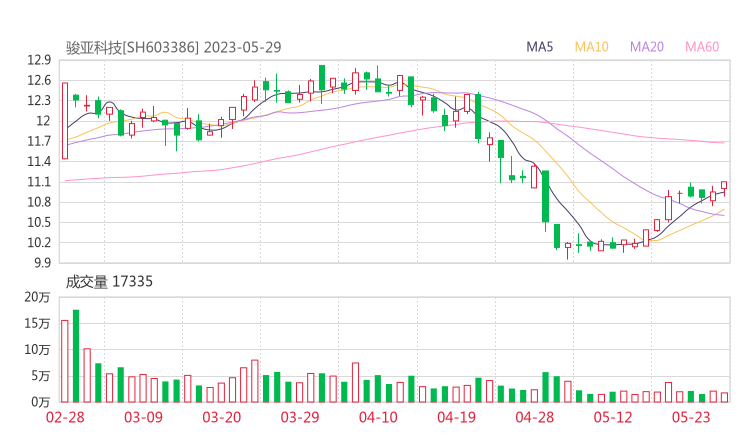Click the first red volume bar on 02-28
The height and width of the screenshot is (440, 740).
pos(65,361)
